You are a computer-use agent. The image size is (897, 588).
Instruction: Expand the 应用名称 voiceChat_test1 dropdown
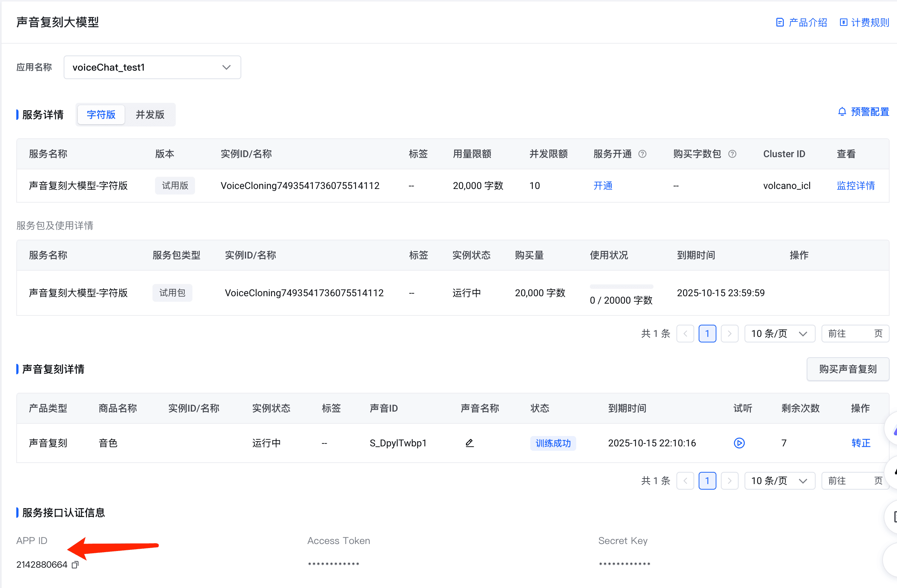(152, 67)
